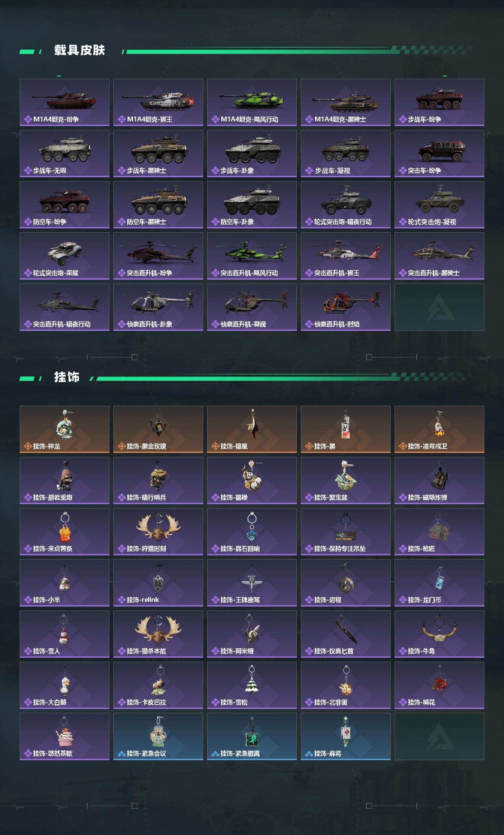Open the 侦察直升机-烈焰 helicopter skin
This screenshot has width=504, height=835.
click(x=346, y=307)
